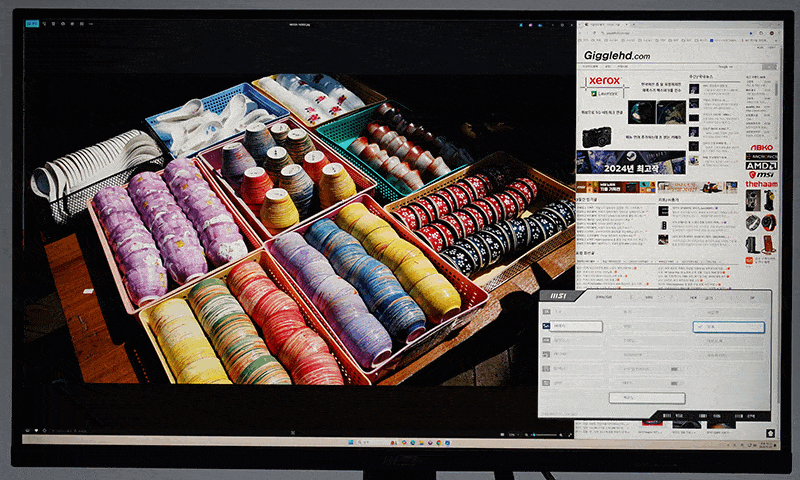The height and width of the screenshot is (480, 800).
Task: Click the Google search field on Gigglehd
Action: click(x=739, y=66)
